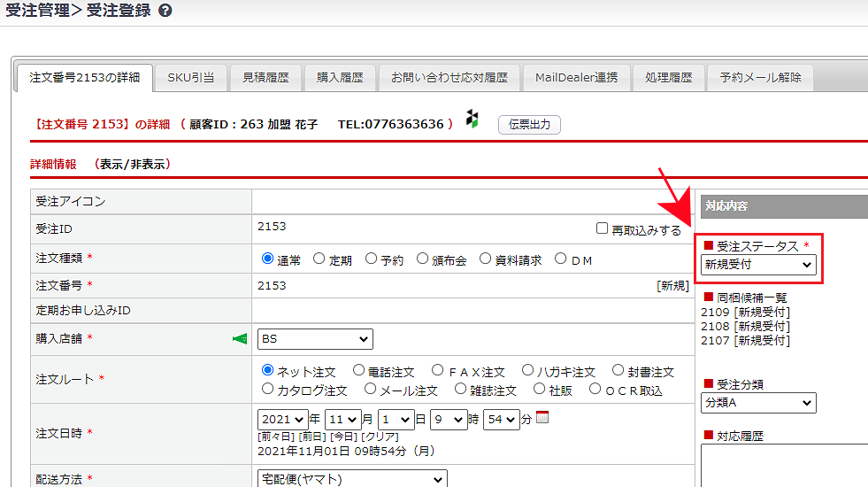868x487 pixels.
Task: Choose 封書注文 as order route
Action: coord(618,370)
